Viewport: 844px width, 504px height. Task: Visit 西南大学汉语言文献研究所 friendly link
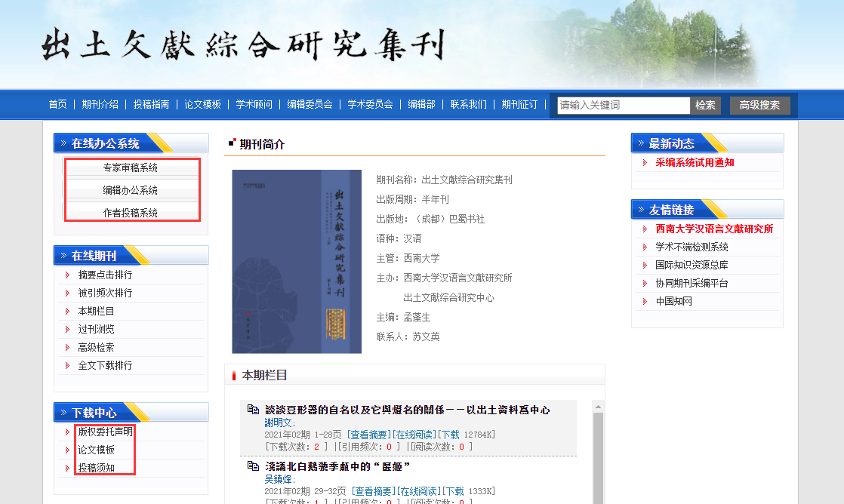[x=714, y=229]
